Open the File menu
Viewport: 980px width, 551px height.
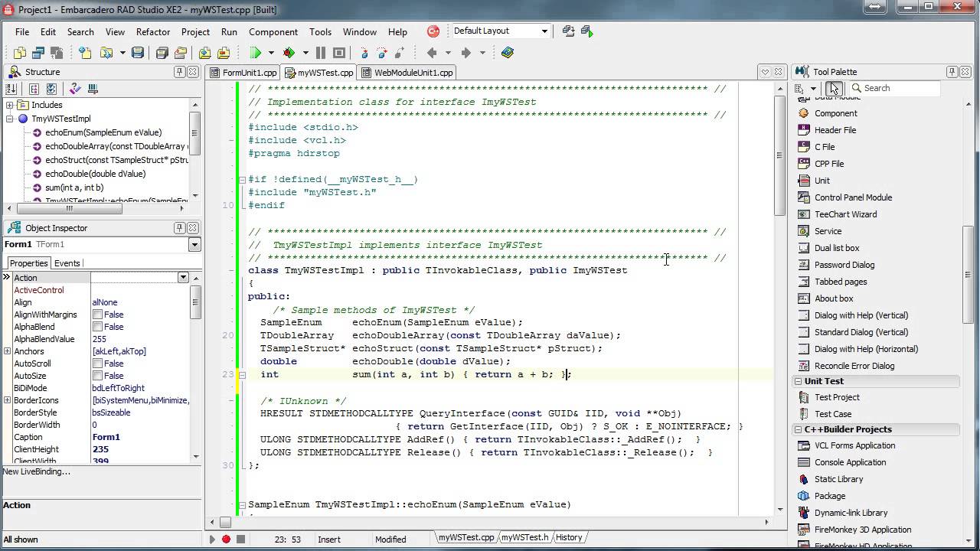22,32
